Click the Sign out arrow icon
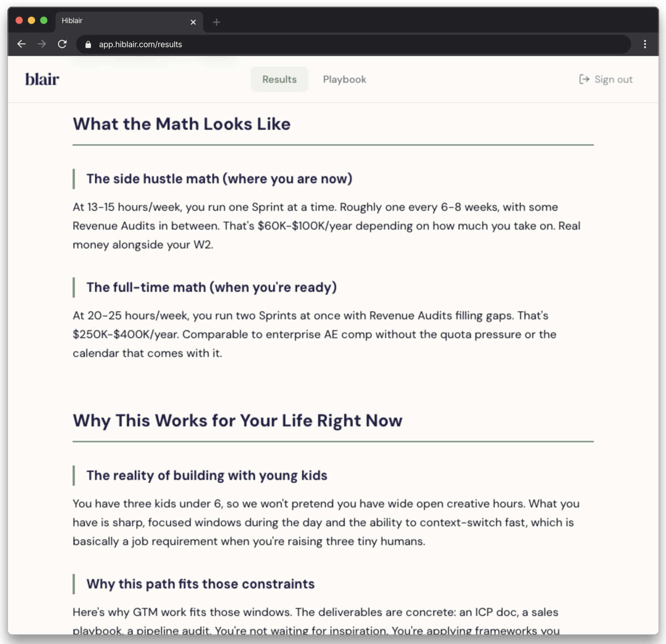The width and height of the screenshot is (666, 644). pyautogui.click(x=584, y=79)
